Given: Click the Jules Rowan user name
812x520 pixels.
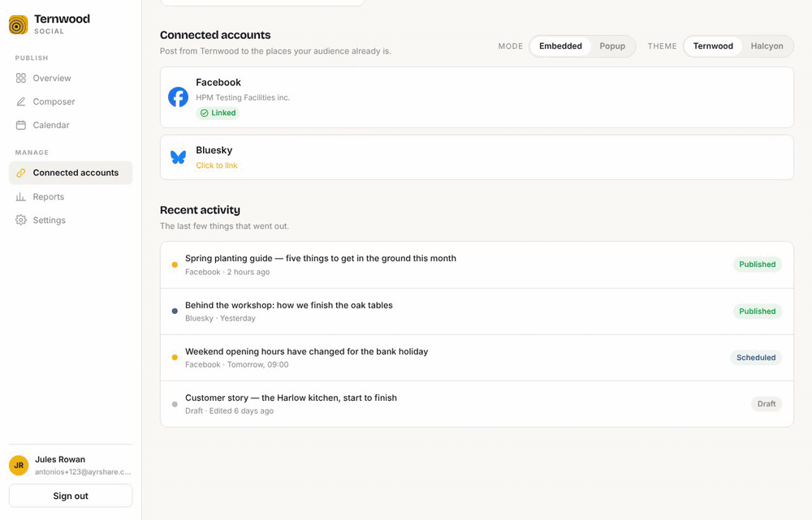Looking at the screenshot, I should pos(60,459).
